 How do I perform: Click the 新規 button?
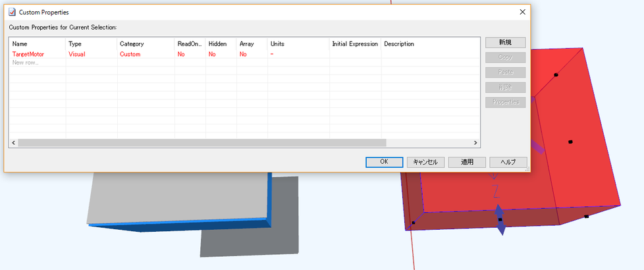505,42
